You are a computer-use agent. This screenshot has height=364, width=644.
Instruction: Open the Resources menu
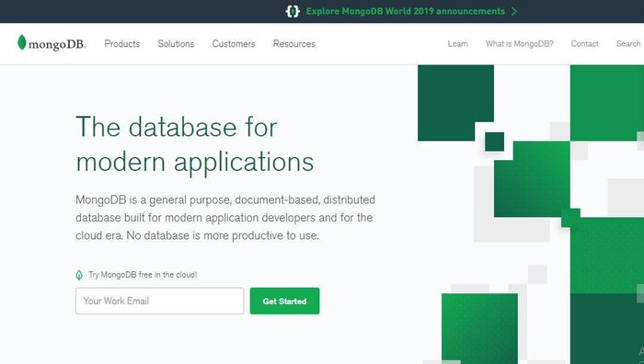(294, 44)
